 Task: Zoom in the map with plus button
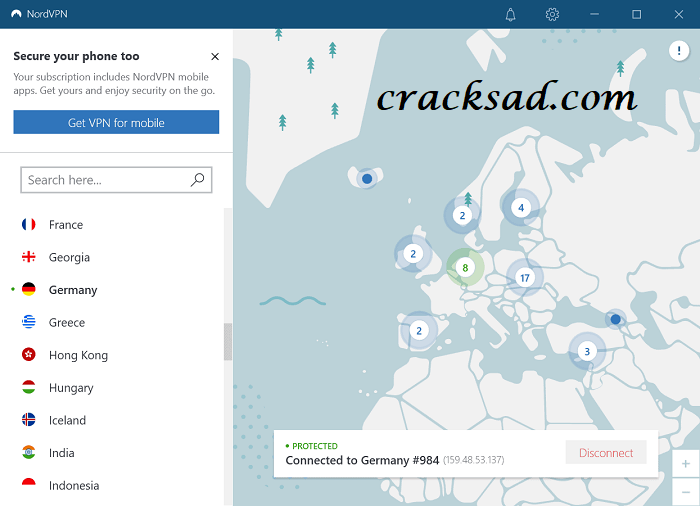pos(686,464)
